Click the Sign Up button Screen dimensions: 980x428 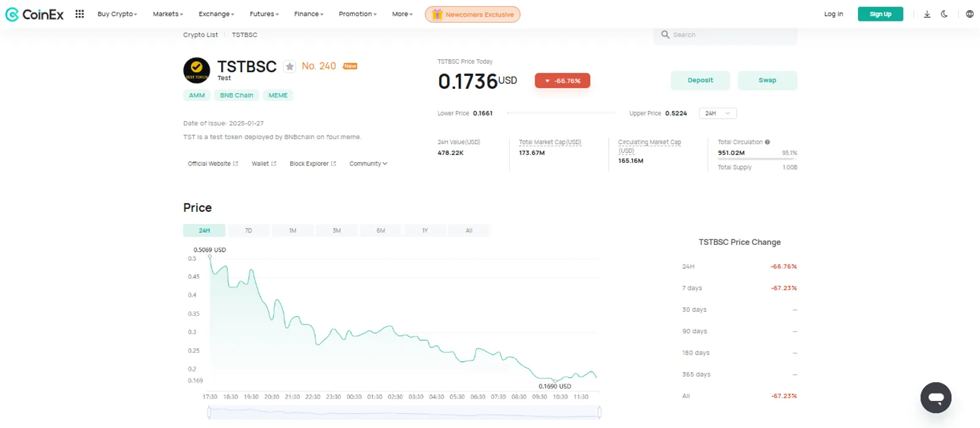[880, 14]
